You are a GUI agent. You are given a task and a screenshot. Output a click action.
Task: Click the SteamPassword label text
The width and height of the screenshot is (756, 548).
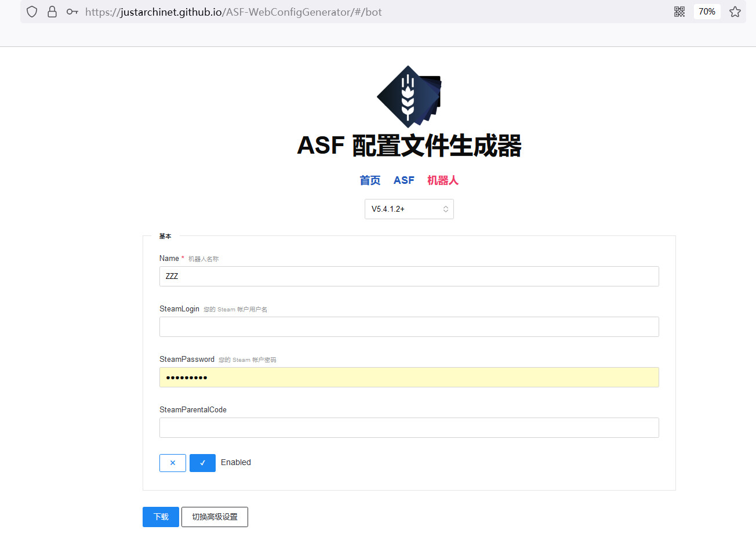click(187, 360)
